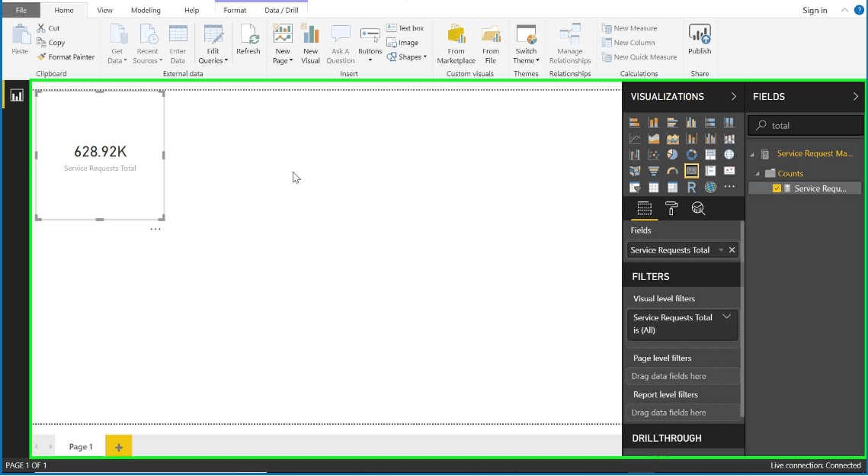Choose the Slicer visualization

[x=634, y=188]
